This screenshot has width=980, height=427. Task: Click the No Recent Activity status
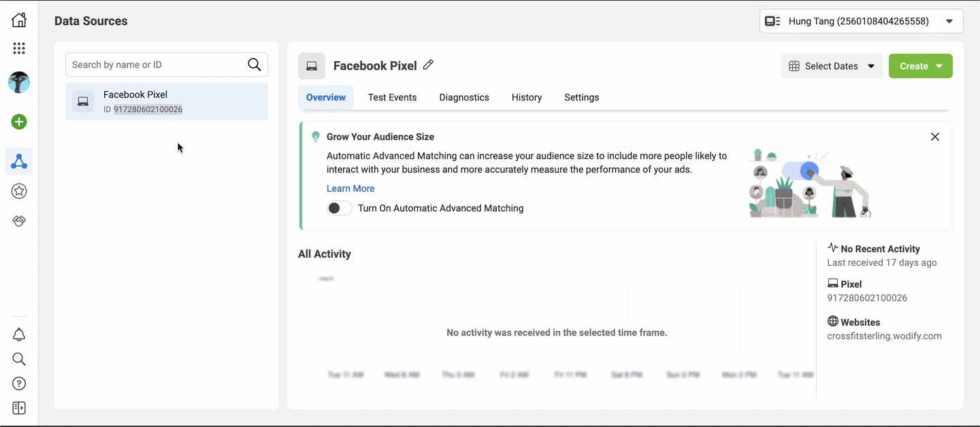tap(880, 249)
